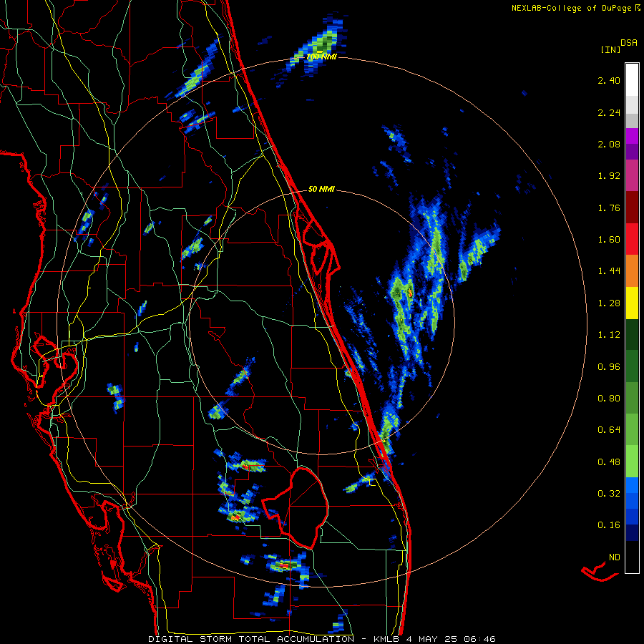Click the 0.48 scale value

click(x=609, y=462)
